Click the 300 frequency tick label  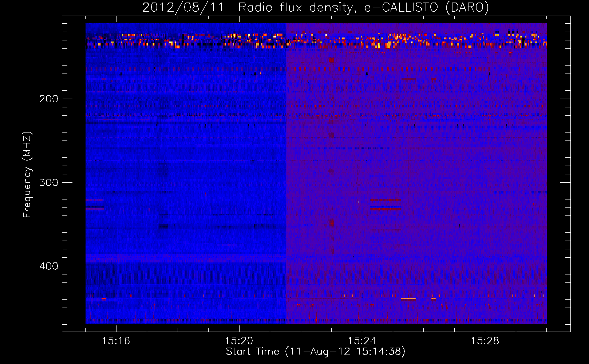tap(49, 182)
